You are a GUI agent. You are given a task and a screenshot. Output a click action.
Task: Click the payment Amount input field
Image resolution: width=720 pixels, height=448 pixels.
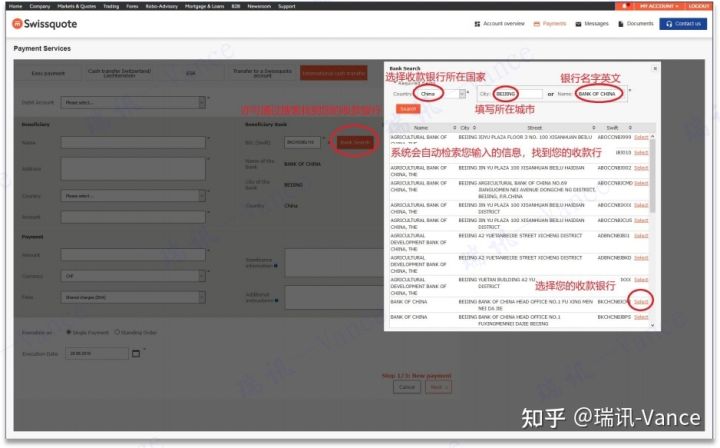pos(133,255)
